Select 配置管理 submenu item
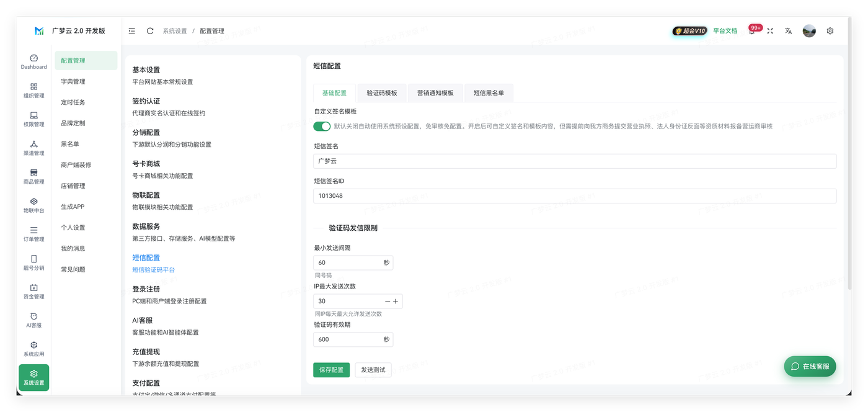The height and width of the screenshot is (412, 868). [86, 60]
